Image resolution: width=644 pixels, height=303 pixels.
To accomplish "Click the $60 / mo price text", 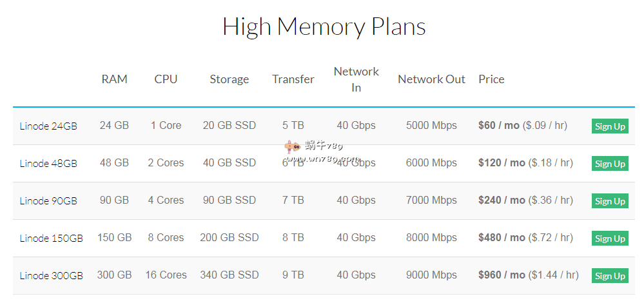I will [498, 126].
